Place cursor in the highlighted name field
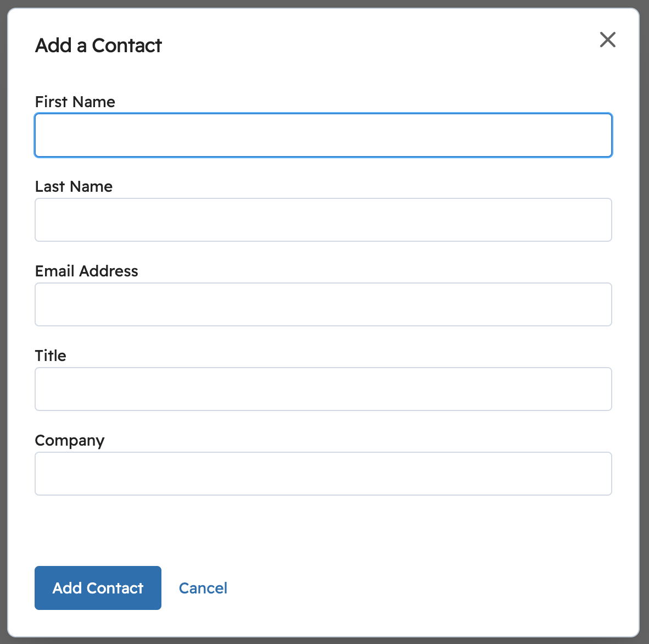 (x=323, y=135)
